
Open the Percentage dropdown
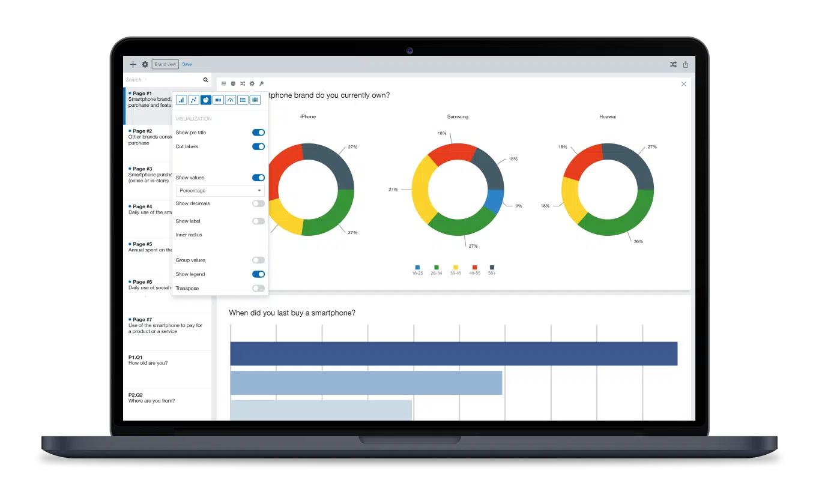[x=220, y=191]
